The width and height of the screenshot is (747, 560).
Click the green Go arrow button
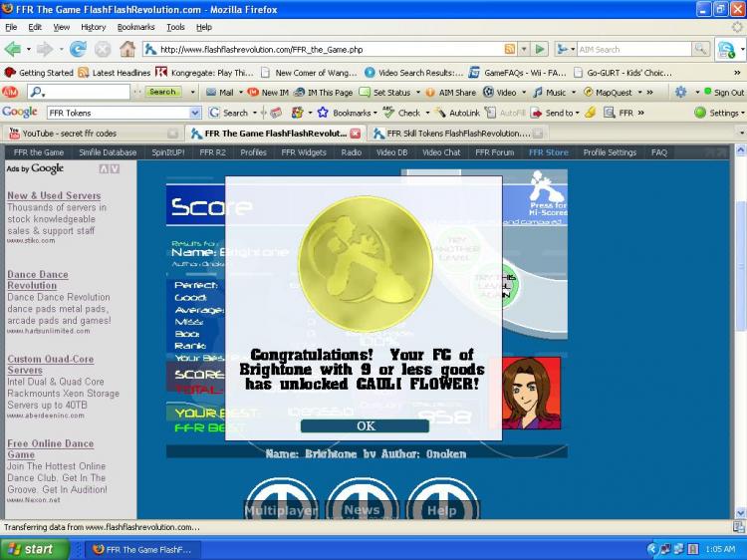point(540,49)
